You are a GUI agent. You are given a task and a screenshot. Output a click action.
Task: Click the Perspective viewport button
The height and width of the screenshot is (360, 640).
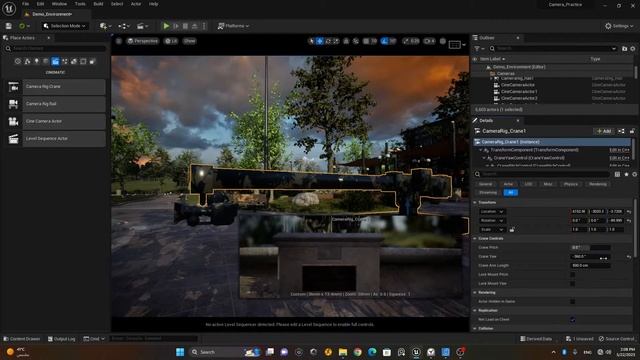(142, 41)
